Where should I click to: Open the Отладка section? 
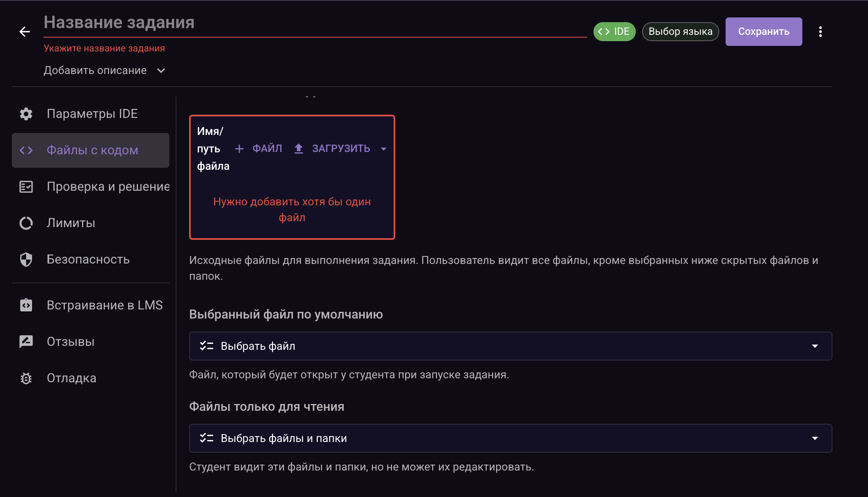[91, 378]
